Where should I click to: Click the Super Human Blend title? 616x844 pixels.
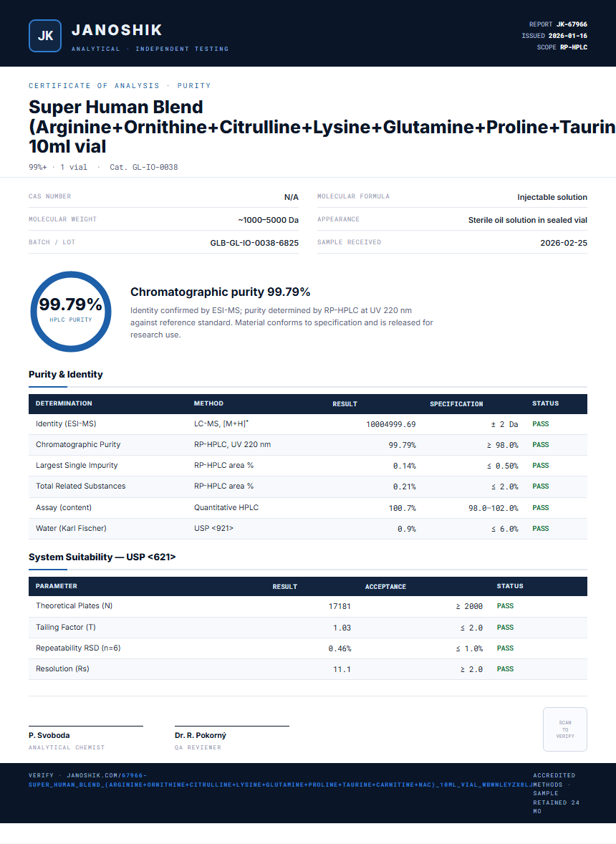tap(322, 127)
